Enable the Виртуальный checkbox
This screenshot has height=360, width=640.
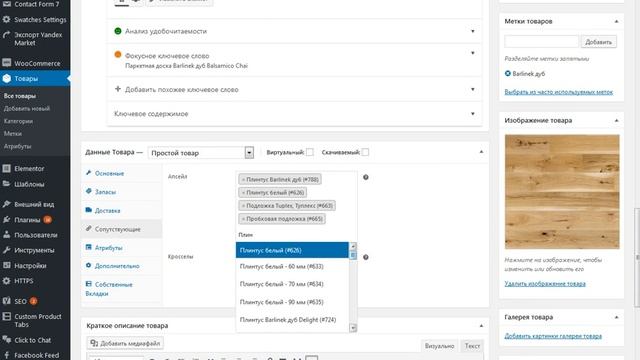pos(310,152)
